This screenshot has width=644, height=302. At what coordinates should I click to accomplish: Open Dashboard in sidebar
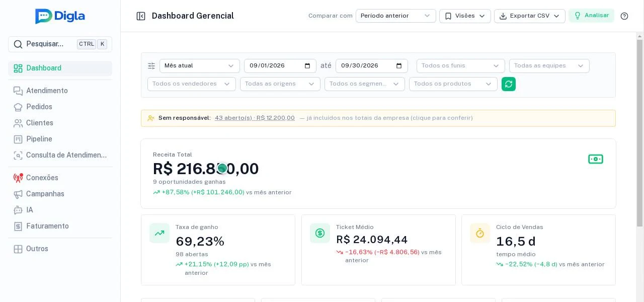(60, 68)
